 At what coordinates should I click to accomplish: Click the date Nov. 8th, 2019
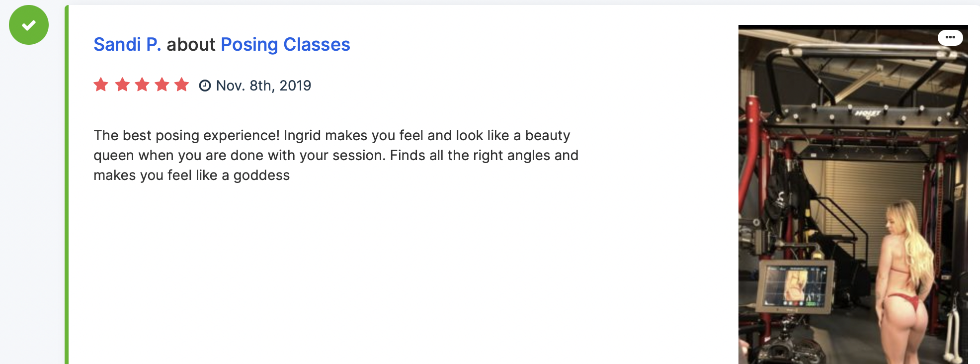click(x=263, y=86)
